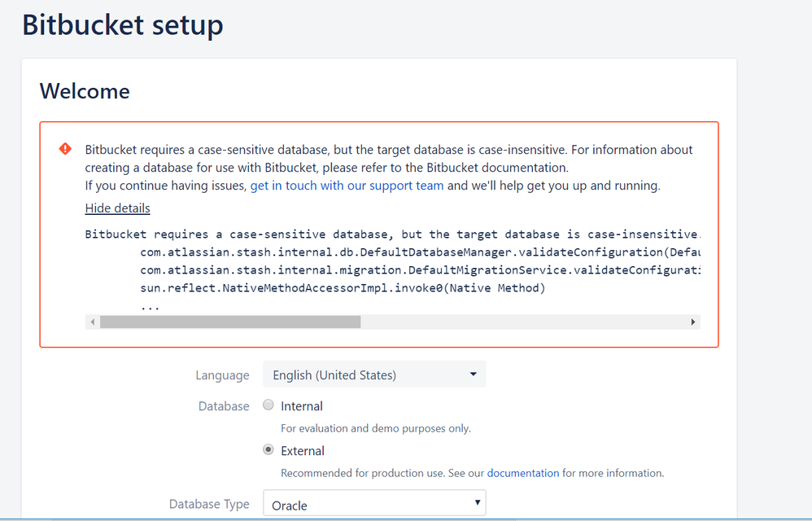Viewport: 812px width, 521px height.
Task: Select the Internal database radio button
Action: pyautogui.click(x=268, y=405)
